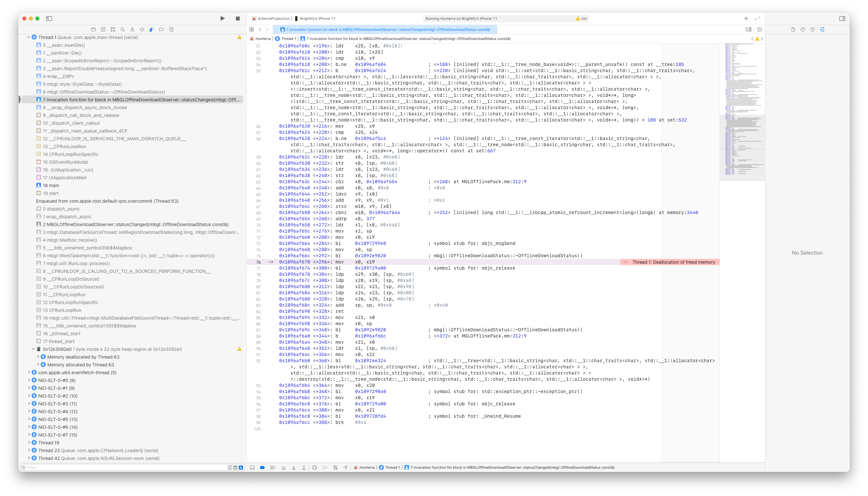Image resolution: width=868 pixels, height=496 pixels.
Task: Expand the NIO-ELT-0-#0 thread
Action: [29, 380]
